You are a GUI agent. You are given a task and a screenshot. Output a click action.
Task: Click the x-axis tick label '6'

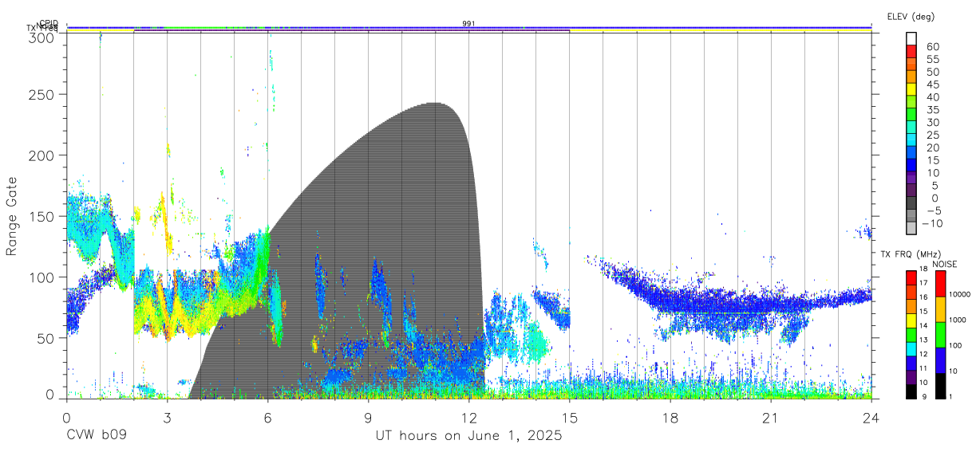tap(267, 418)
